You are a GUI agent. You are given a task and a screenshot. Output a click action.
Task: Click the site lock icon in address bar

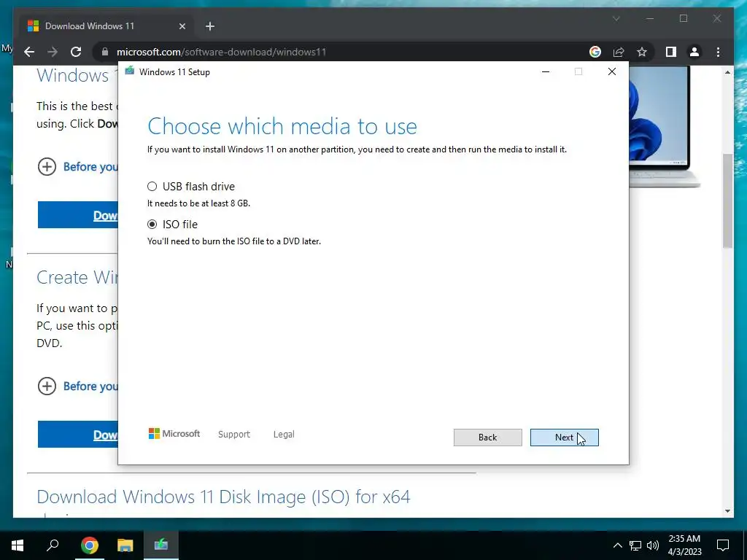pyautogui.click(x=105, y=52)
